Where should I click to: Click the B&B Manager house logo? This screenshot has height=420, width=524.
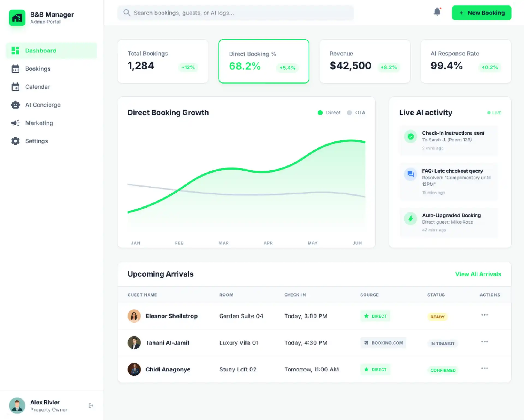(x=17, y=18)
